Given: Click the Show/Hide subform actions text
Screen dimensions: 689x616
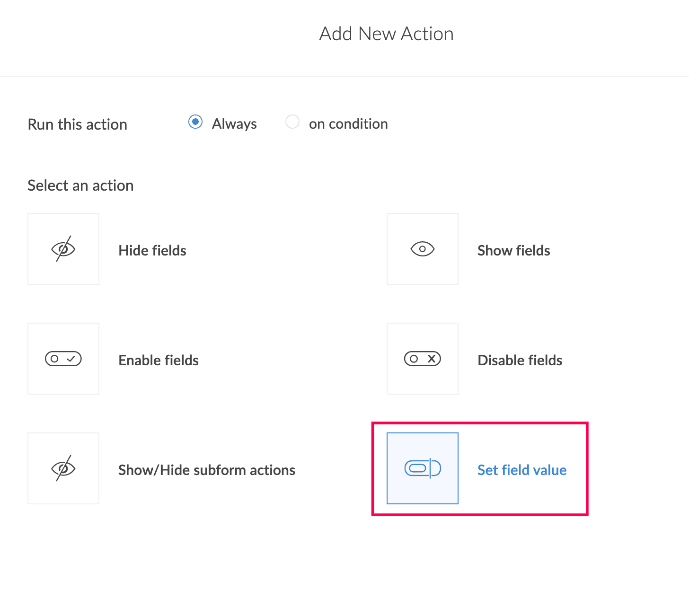Looking at the screenshot, I should coord(207,470).
